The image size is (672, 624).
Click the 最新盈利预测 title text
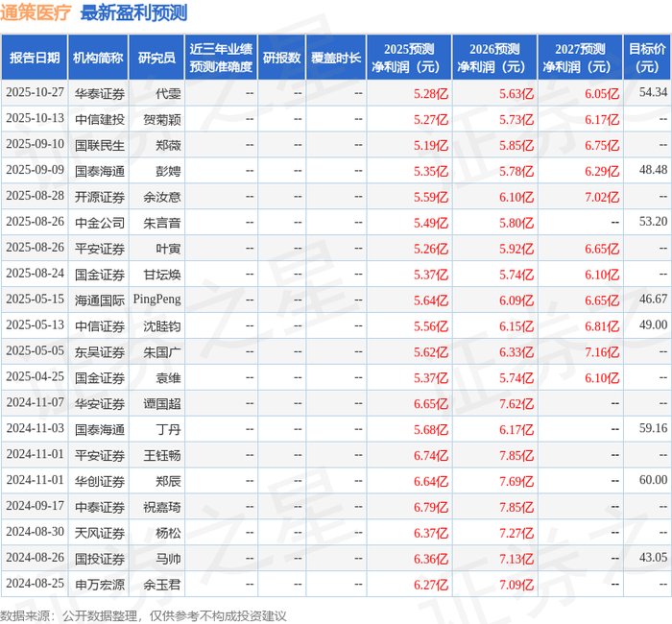133,12
